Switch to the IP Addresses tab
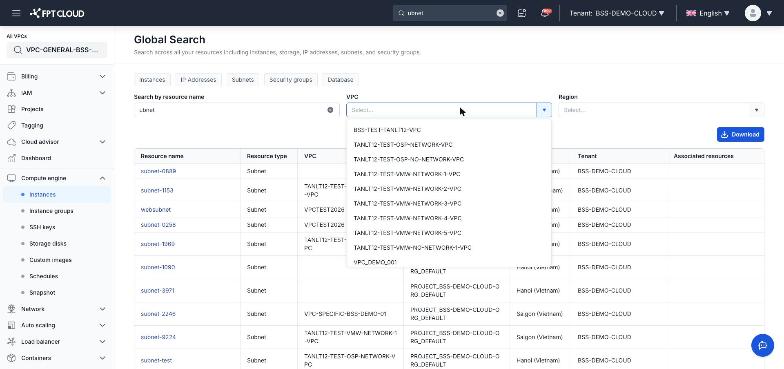This screenshot has height=369, width=784. pos(198,80)
